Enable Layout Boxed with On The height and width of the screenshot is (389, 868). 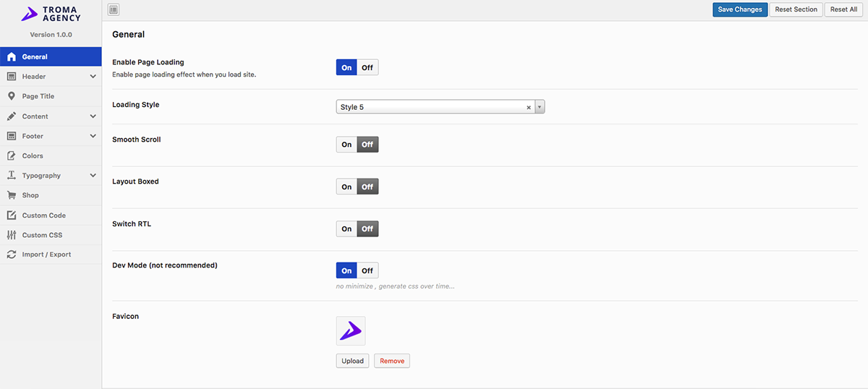tap(346, 187)
